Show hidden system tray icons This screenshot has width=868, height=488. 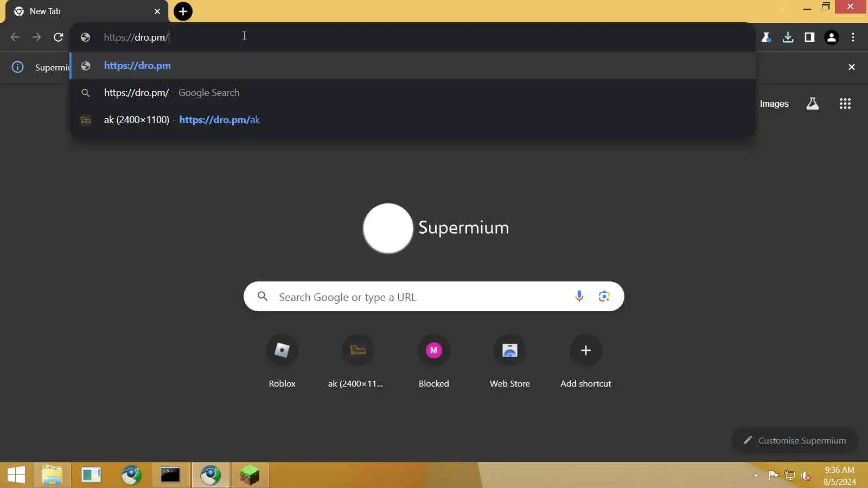(x=756, y=476)
